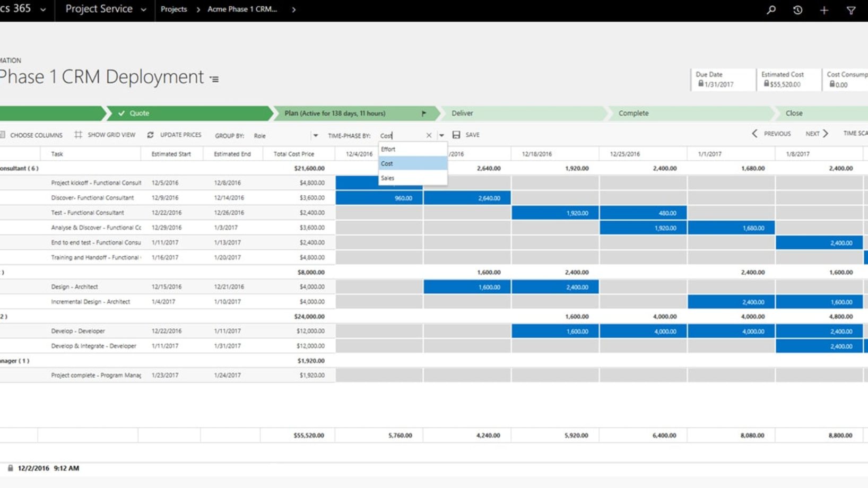The height and width of the screenshot is (488, 868).
Task: Click the Time-Phase By input field
Action: pos(402,135)
